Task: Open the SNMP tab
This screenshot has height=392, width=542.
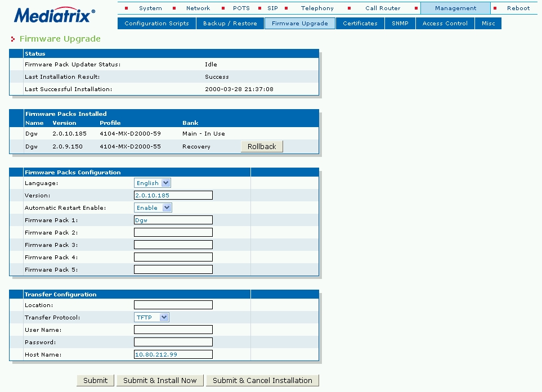Action: point(400,24)
